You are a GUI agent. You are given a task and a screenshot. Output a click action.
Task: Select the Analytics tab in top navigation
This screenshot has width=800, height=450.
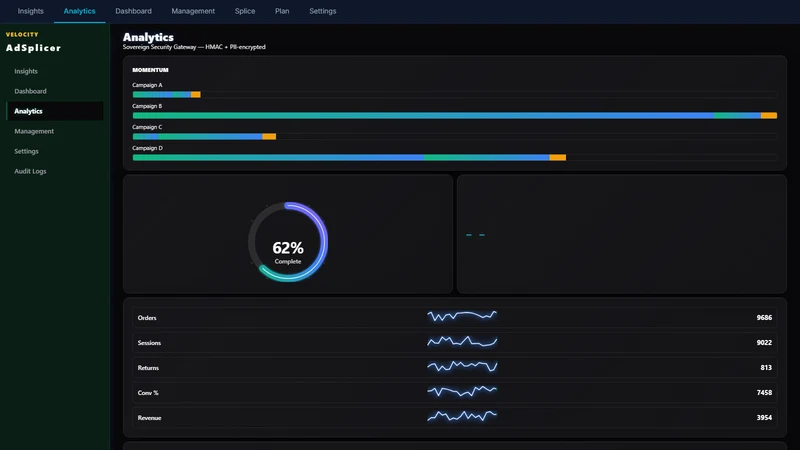coord(80,11)
